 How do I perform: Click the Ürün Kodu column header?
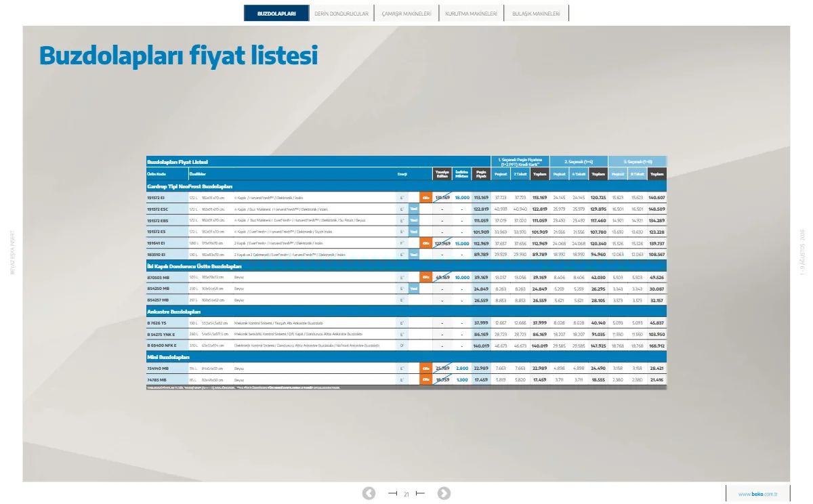click(157, 174)
